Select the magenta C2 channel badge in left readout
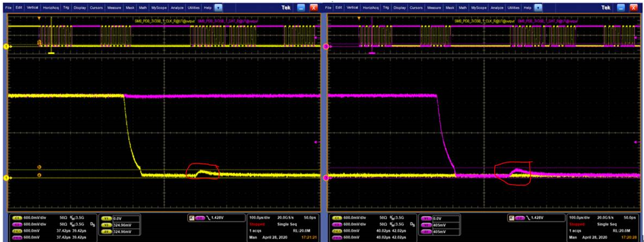 tap(17, 224)
